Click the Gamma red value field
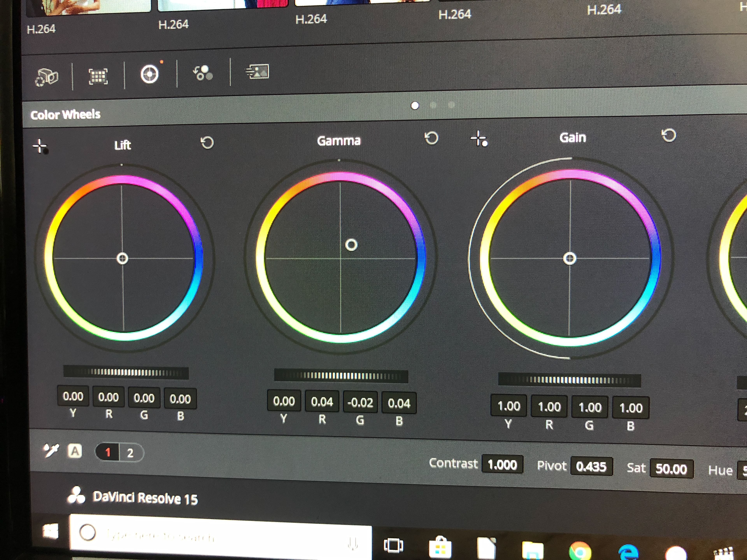This screenshot has width=747, height=560. click(322, 402)
